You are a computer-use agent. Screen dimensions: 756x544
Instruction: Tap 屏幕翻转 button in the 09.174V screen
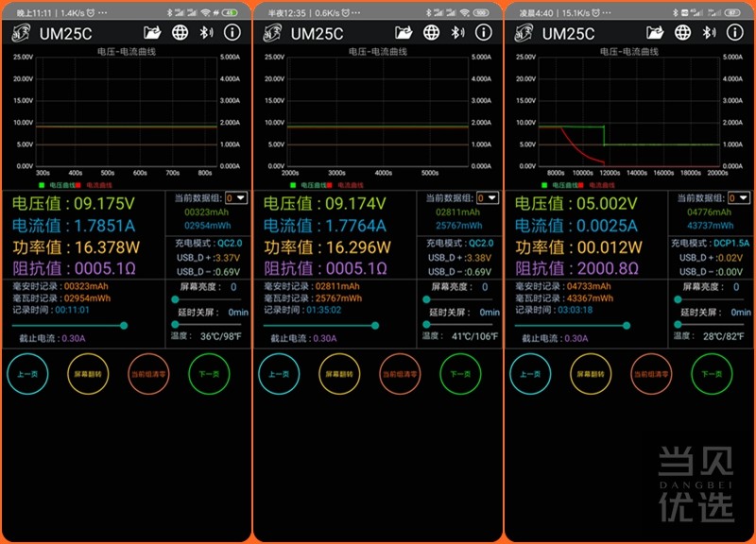(x=339, y=374)
